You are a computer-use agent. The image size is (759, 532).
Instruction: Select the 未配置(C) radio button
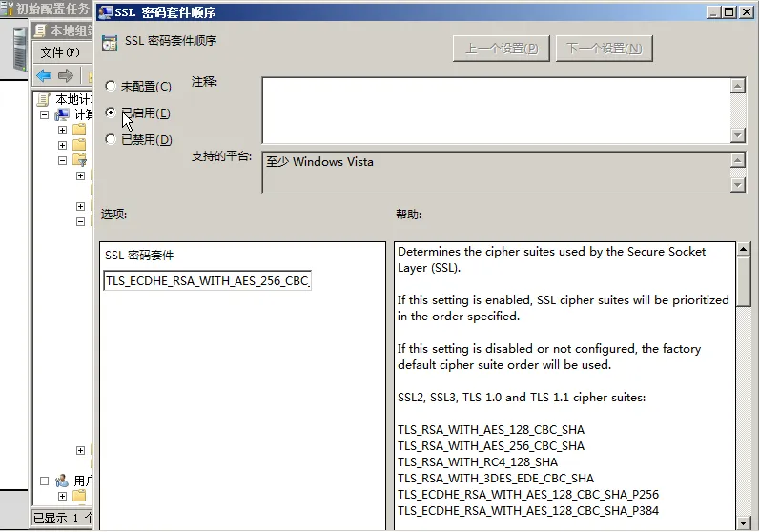pos(111,86)
